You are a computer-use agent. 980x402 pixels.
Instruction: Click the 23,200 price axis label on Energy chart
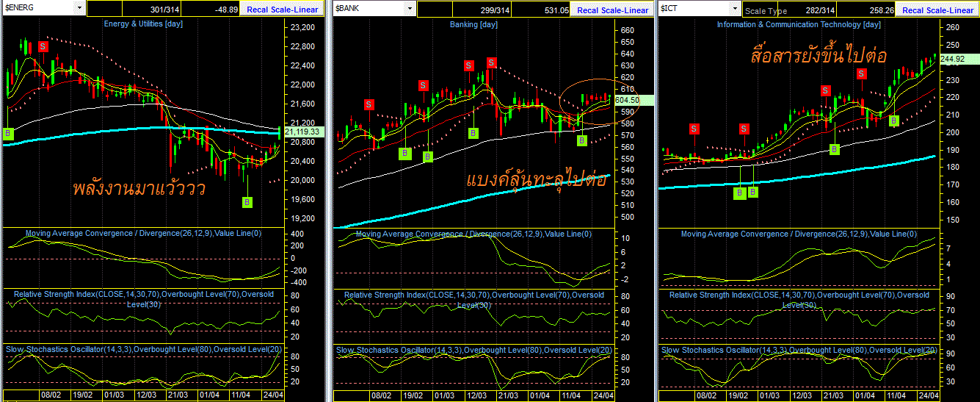(x=302, y=28)
